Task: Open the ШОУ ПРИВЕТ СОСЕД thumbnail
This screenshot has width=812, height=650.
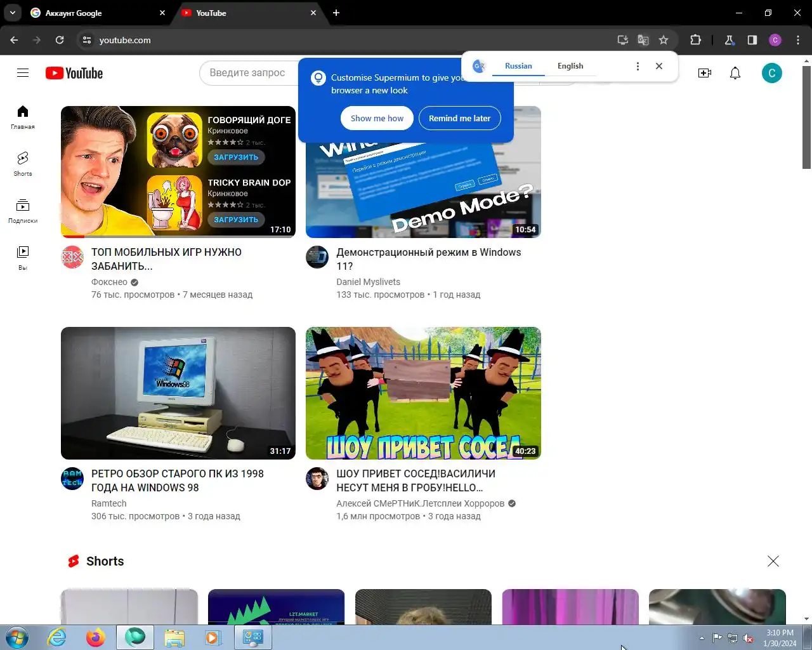Action: coord(423,393)
